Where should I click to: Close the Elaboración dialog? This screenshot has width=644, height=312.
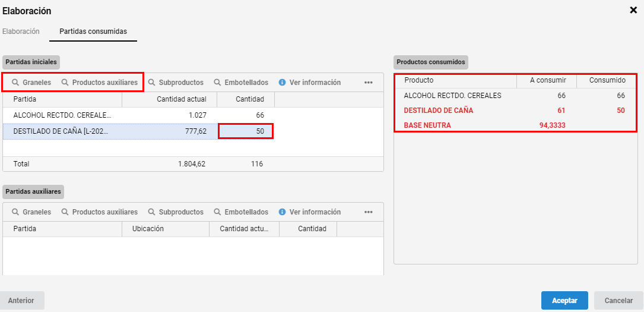[x=633, y=11]
